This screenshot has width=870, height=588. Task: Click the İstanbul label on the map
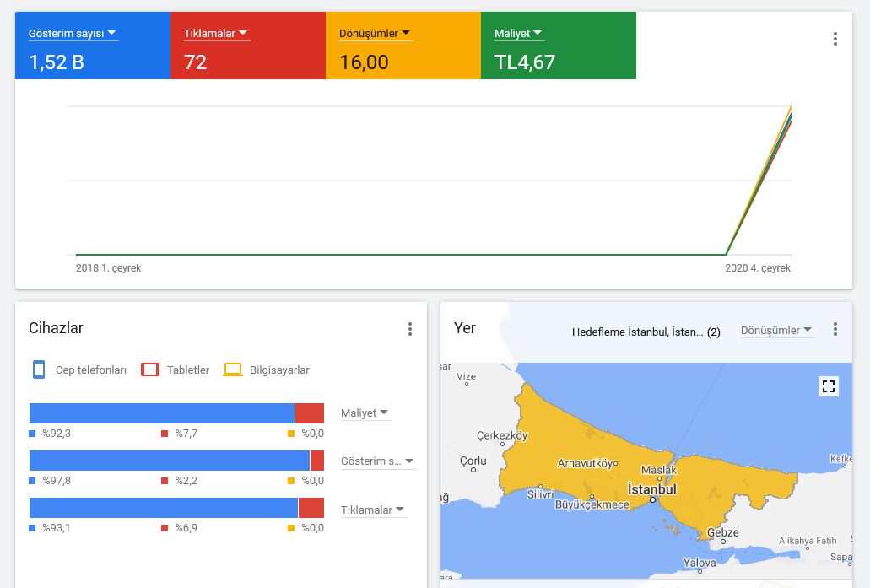tap(652, 489)
